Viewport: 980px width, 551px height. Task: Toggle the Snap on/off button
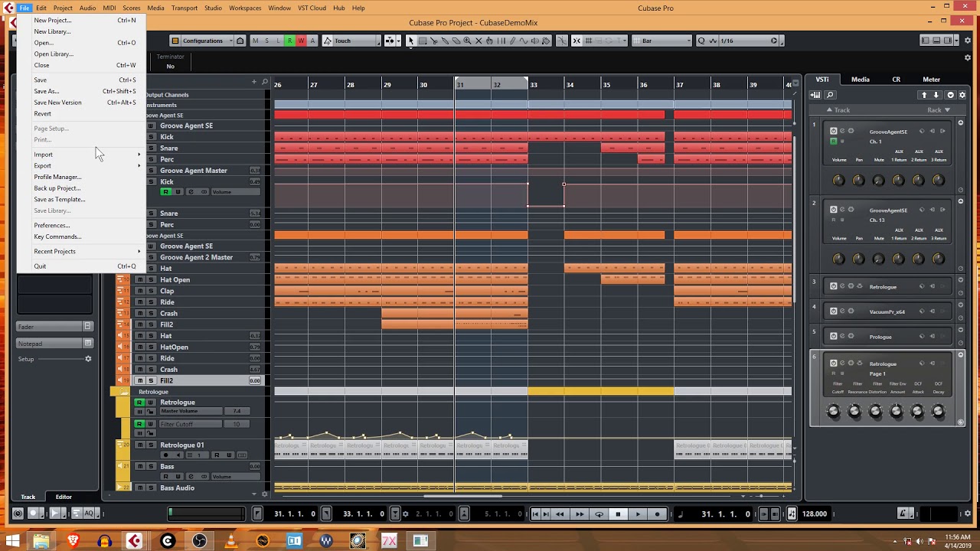pos(577,41)
